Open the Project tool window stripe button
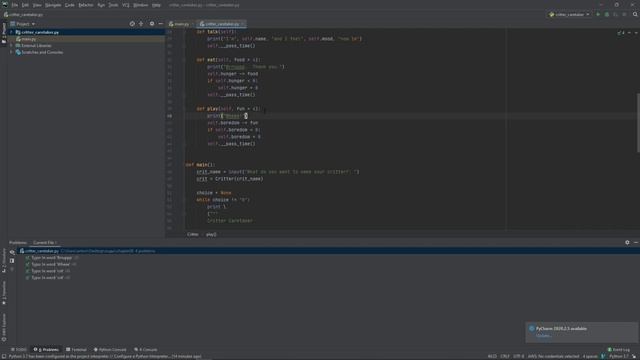Screen dimensions: 640x360 (4, 33)
